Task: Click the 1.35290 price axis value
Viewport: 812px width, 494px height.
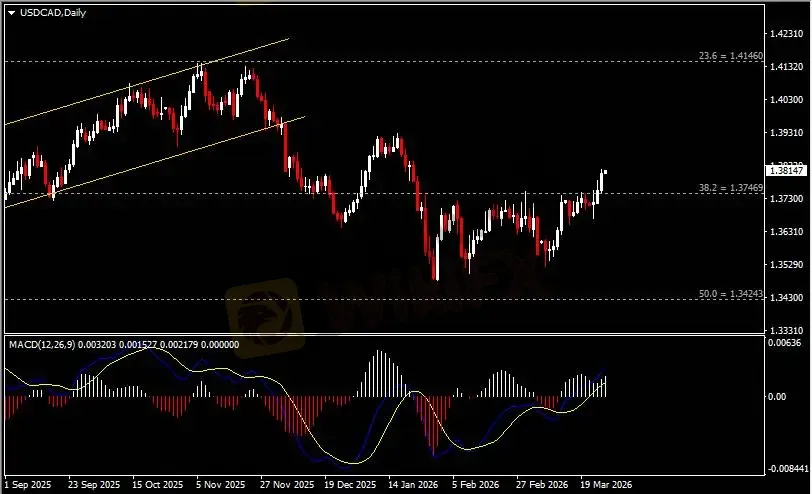Action: coord(786,265)
